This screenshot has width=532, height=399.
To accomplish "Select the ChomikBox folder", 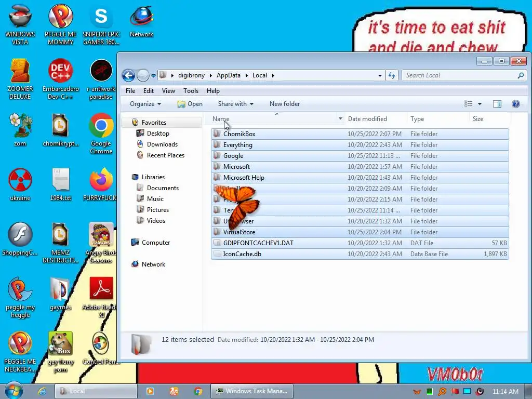I will (x=360, y=134).
